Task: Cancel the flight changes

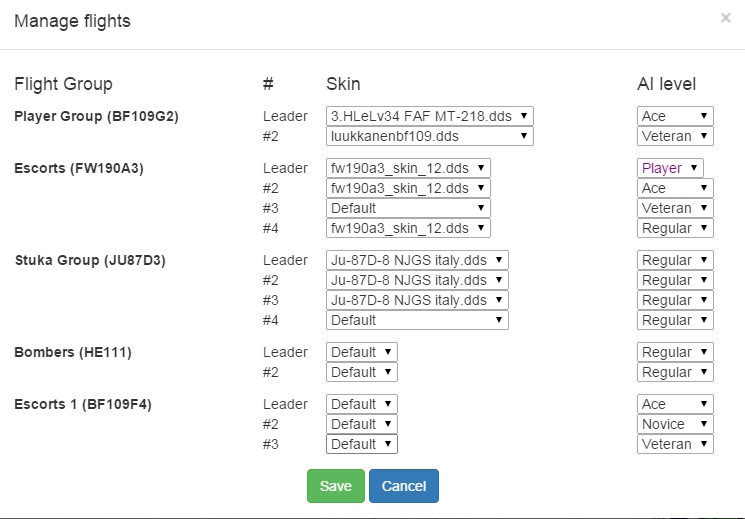Action: pos(404,486)
